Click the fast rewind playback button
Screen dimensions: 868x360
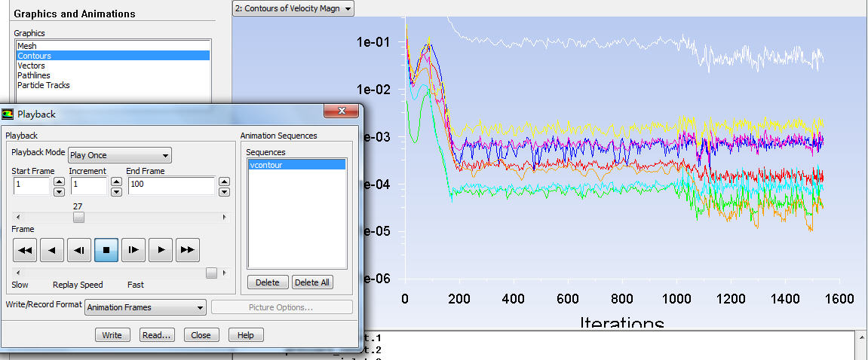click(x=24, y=250)
